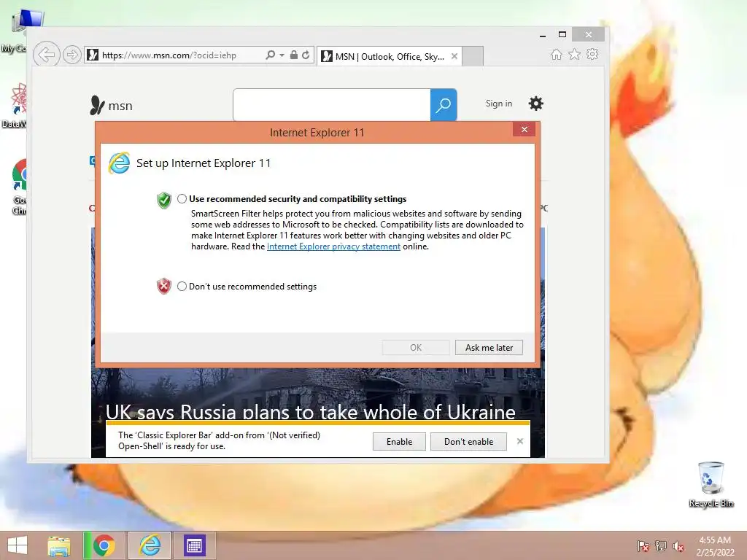
Task: Click the blue MSN search button
Action: click(444, 105)
